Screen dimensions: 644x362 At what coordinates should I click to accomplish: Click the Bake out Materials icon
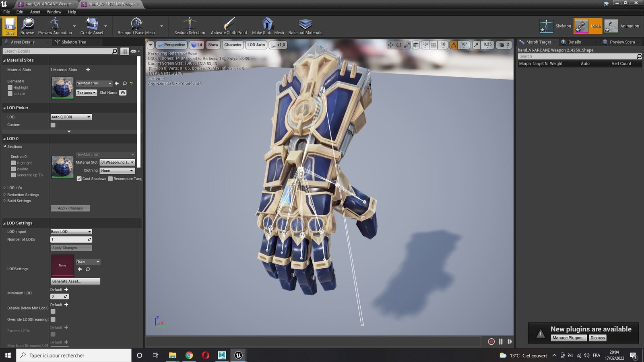[305, 26]
